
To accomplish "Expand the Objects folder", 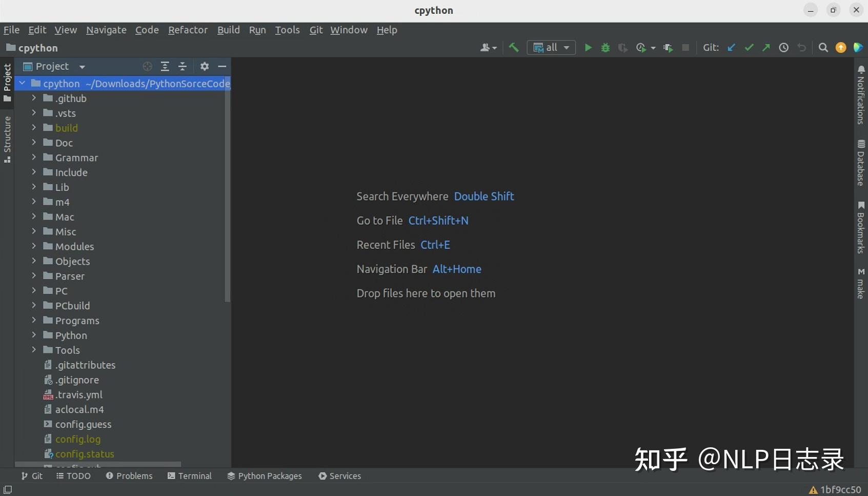I will (x=34, y=261).
